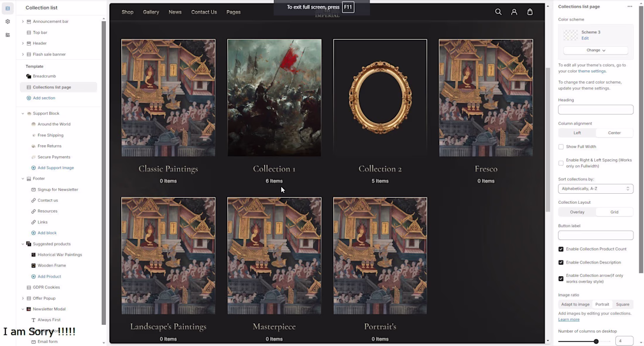Click the Secure Payments block icon
The image size is (644, 346).
click(34, 157)
